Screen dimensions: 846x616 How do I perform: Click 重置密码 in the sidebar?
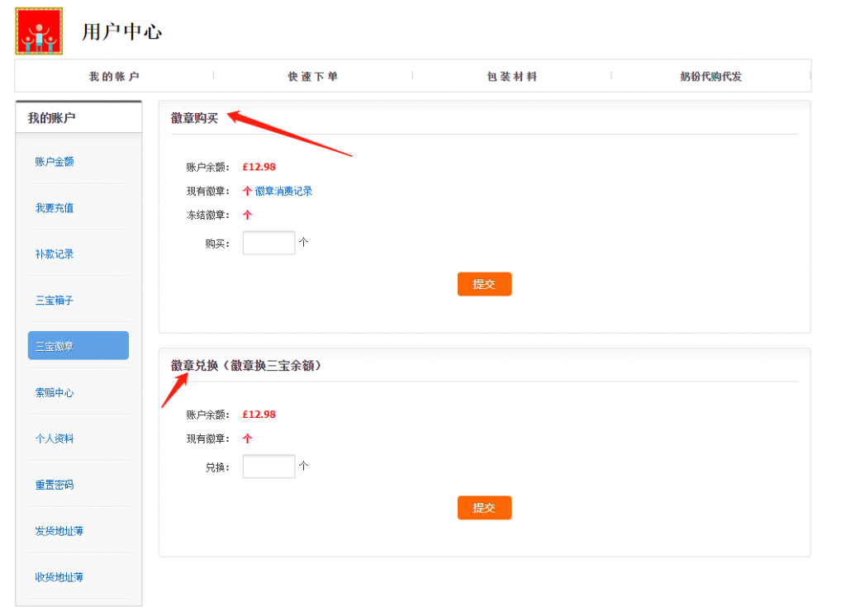pos(55,486)
